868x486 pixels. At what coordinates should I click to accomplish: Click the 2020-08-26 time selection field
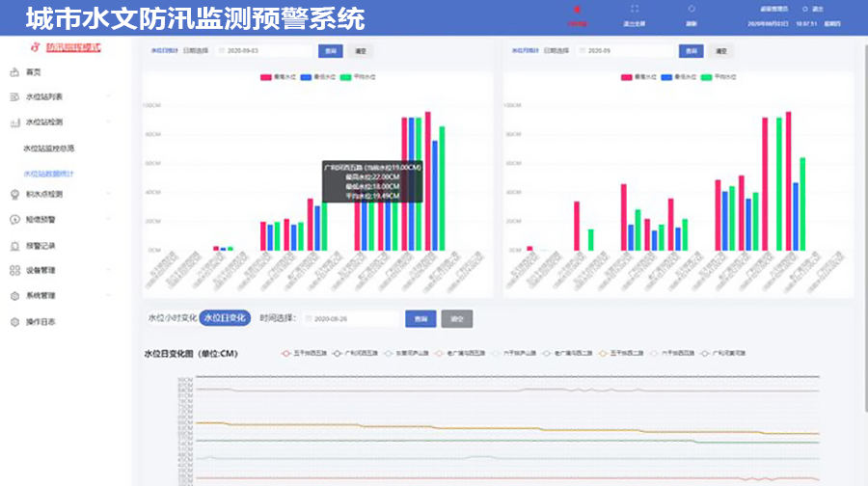[x=350, y=318]
